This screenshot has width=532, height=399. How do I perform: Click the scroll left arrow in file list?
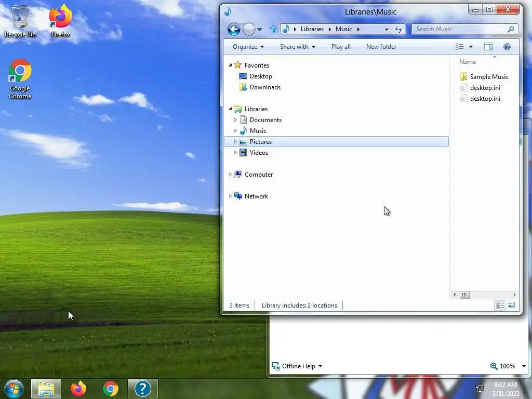455,295
